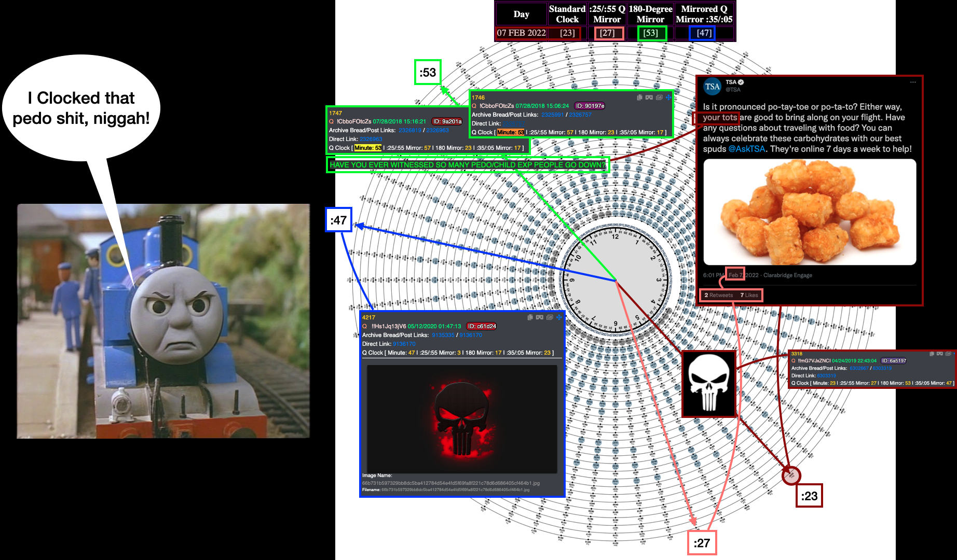This screenshot has width=957, height=560.
Task: Open the image gallery icon on post 1746
Action: [x=659, y=97]
